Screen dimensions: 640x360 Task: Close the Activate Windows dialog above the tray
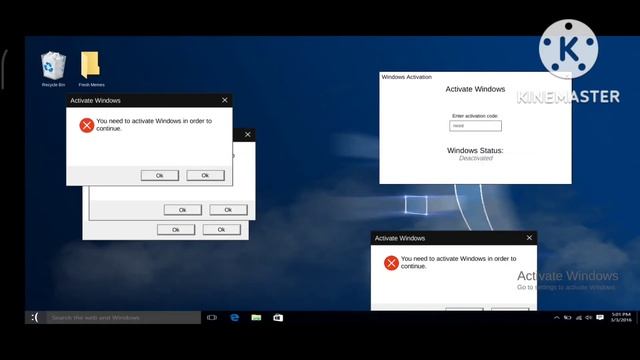point(529,238)
